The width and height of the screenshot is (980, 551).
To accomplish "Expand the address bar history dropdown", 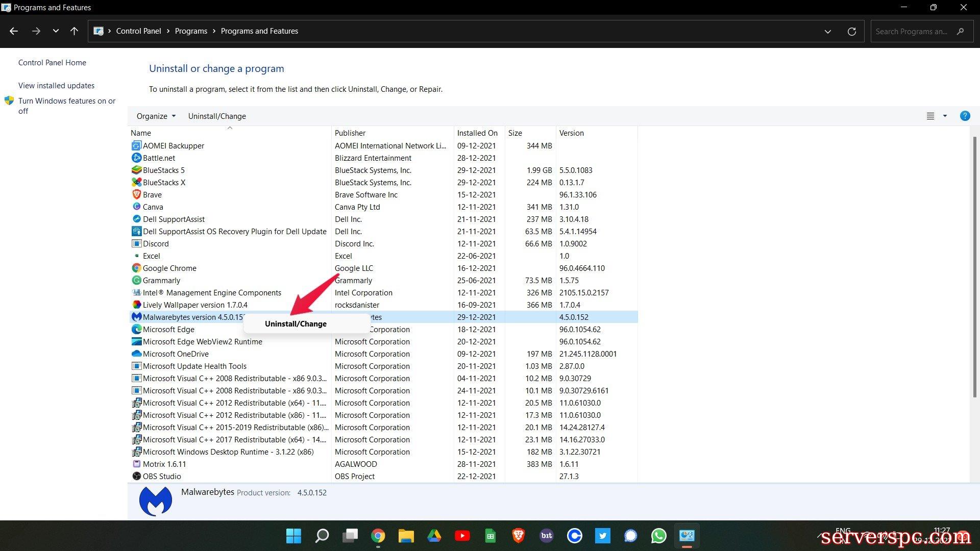I will click(827, 31).
